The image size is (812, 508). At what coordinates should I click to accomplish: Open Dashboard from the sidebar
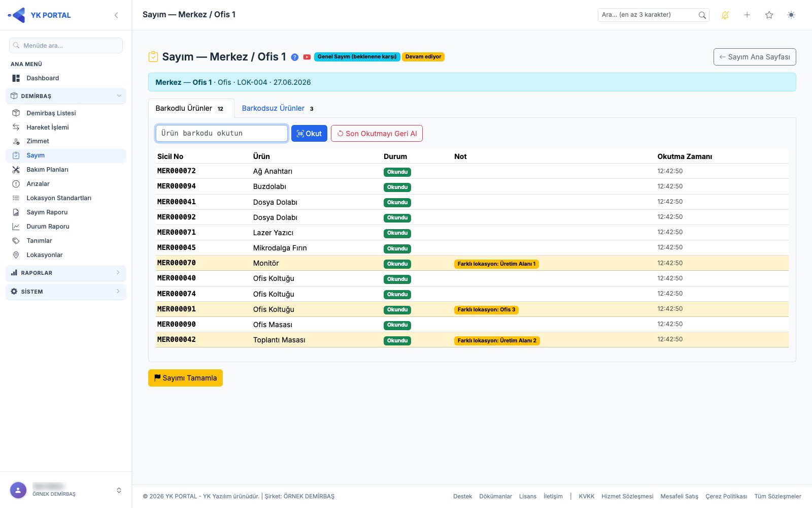tap(66, 78)
